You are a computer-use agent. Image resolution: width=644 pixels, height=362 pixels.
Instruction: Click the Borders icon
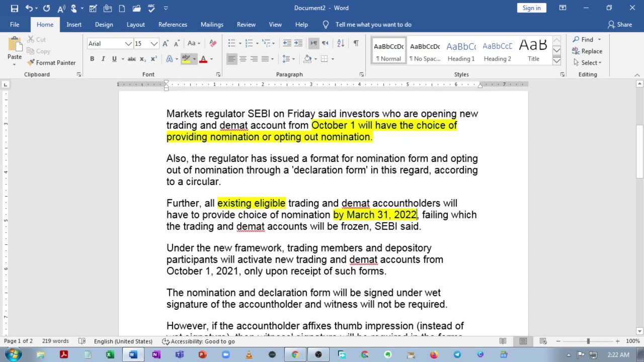click(x=325, y=59)
